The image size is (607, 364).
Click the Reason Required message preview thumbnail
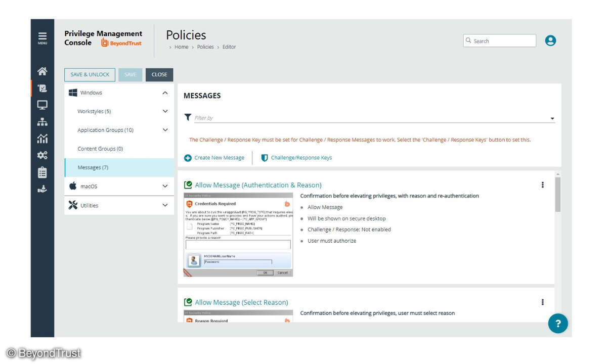coord(238,316)
